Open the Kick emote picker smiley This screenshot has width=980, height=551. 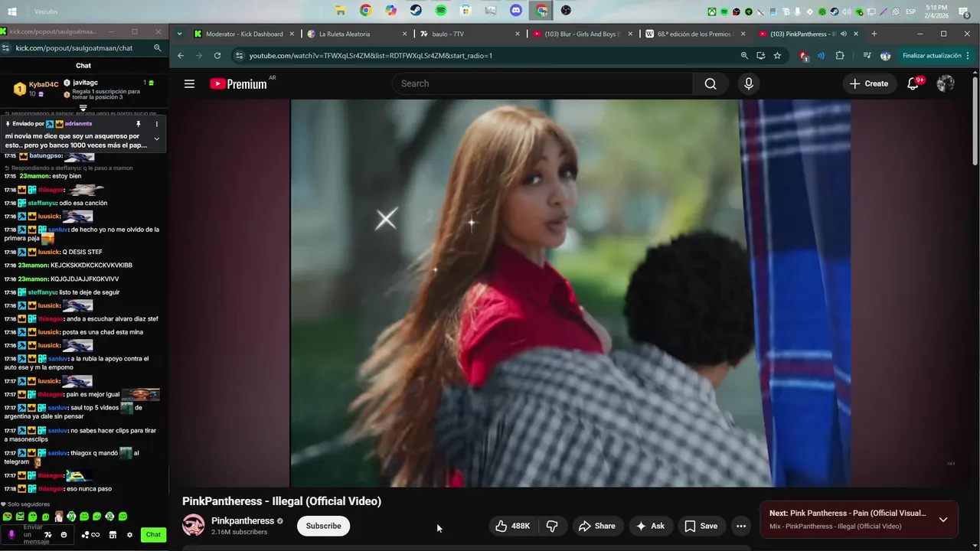[64, 535]
